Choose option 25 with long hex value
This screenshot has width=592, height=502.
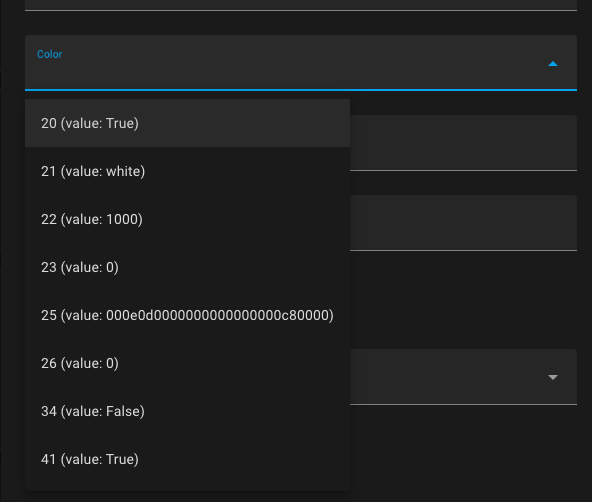point(187,315)
